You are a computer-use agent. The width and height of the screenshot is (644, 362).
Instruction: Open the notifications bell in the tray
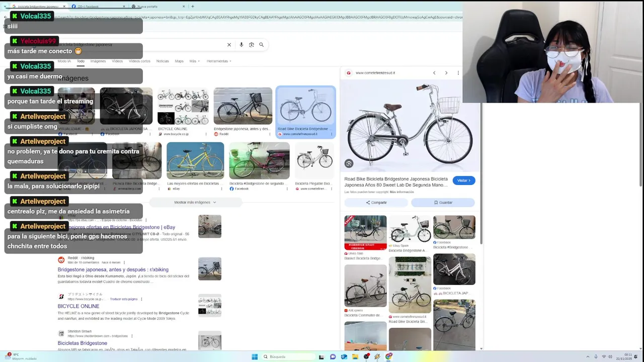point(636,357)
